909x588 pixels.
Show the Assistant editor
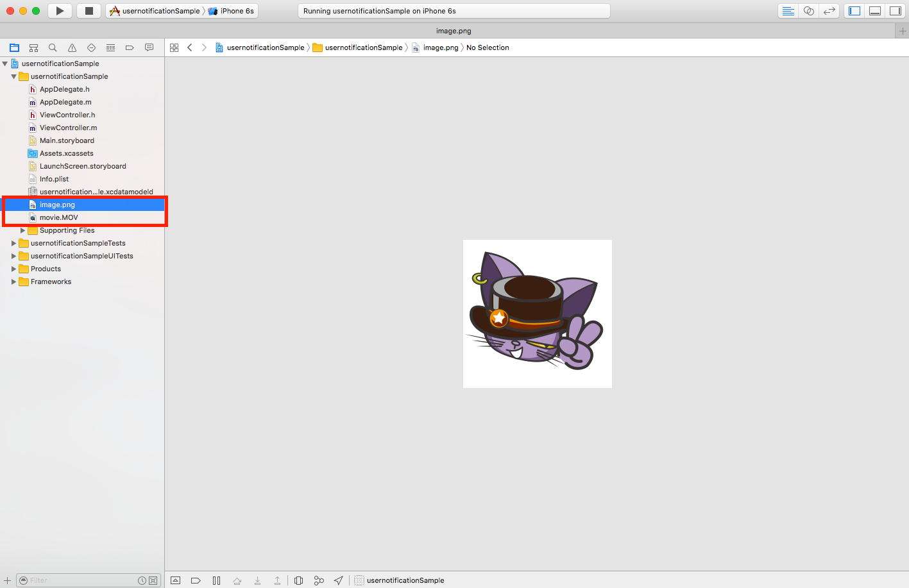(x=809, y=11)
